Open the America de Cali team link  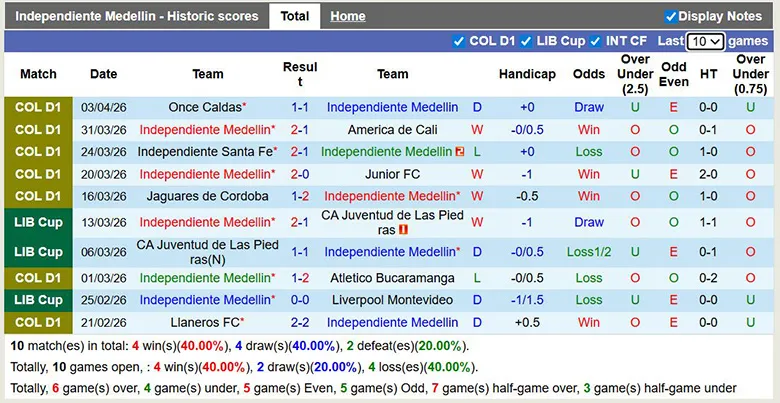[392, 130]
